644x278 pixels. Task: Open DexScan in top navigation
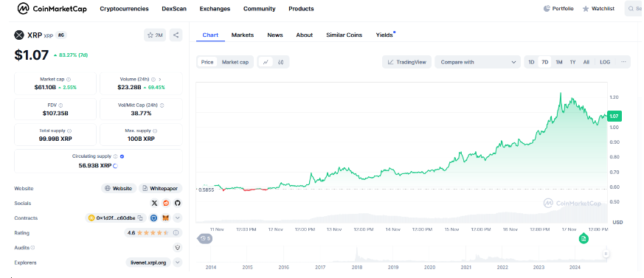point(174,9)
